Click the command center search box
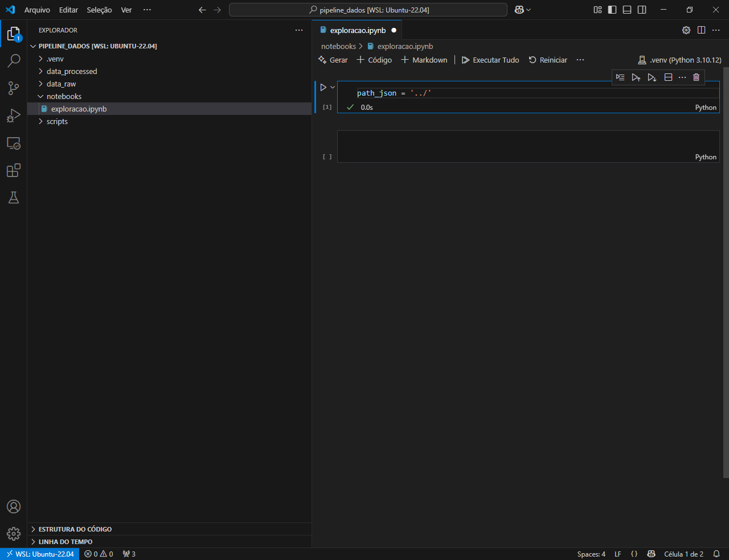 tap(368, 10)
